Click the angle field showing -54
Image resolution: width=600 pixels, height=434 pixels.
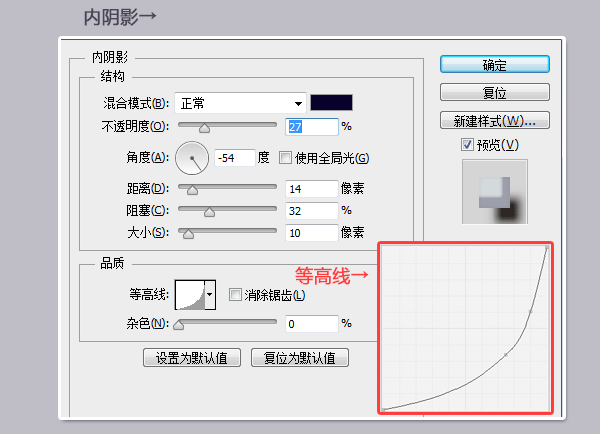235,158
